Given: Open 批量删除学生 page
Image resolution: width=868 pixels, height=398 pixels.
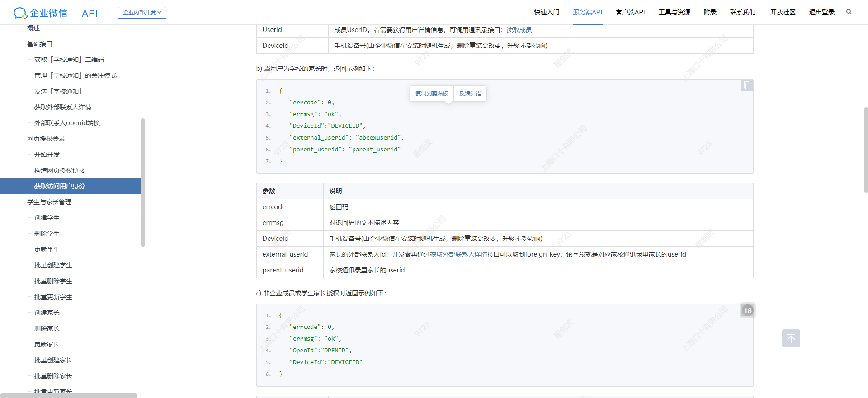Looking at the screenshot, I should (x=53, y=281).
